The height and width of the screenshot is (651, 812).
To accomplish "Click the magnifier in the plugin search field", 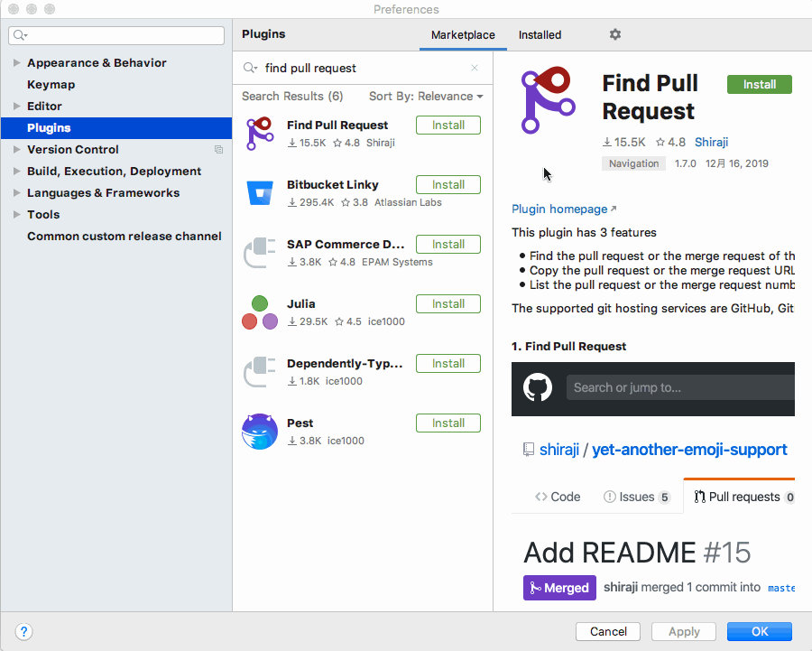I will tap(250, 68).
